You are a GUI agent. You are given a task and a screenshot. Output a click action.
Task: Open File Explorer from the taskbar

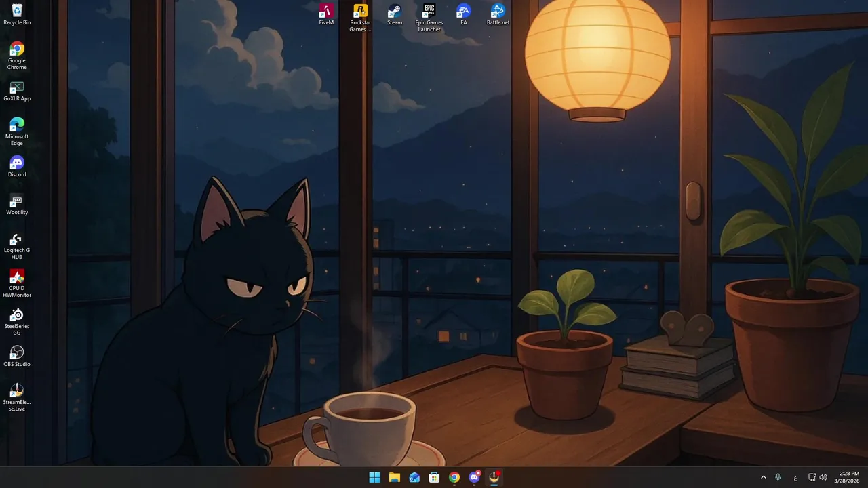(x=394, y=477)
